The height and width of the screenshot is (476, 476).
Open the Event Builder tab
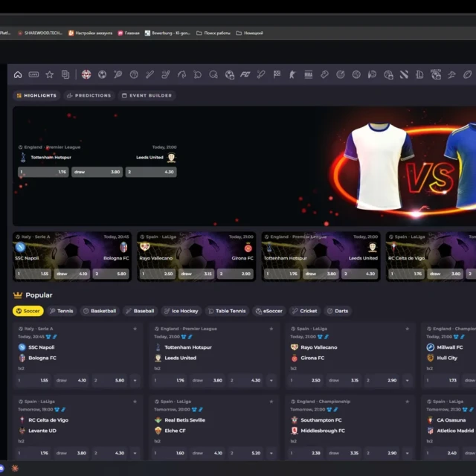point(147,96)
